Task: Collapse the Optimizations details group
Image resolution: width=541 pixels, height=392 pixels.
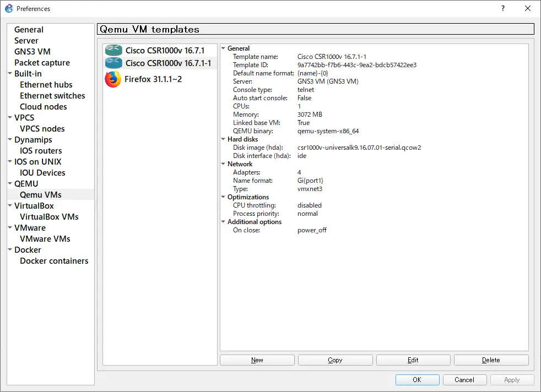Action: click(223, 197)
